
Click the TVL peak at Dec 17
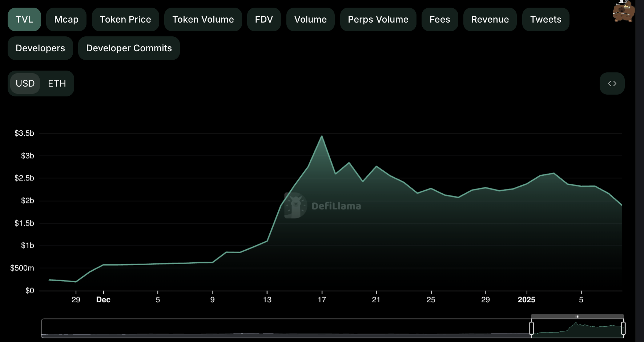pyautogui.click(x=322, y=136)
